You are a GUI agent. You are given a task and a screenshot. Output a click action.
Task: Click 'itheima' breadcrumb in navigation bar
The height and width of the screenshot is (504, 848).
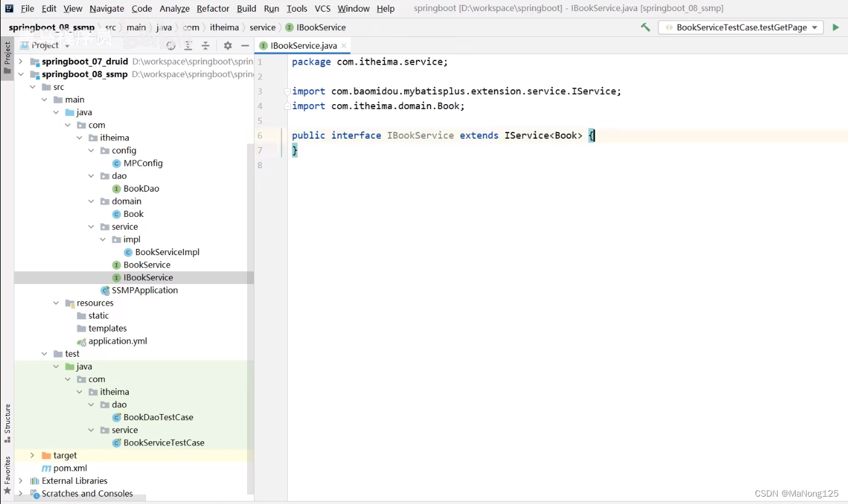click(224, 27)
